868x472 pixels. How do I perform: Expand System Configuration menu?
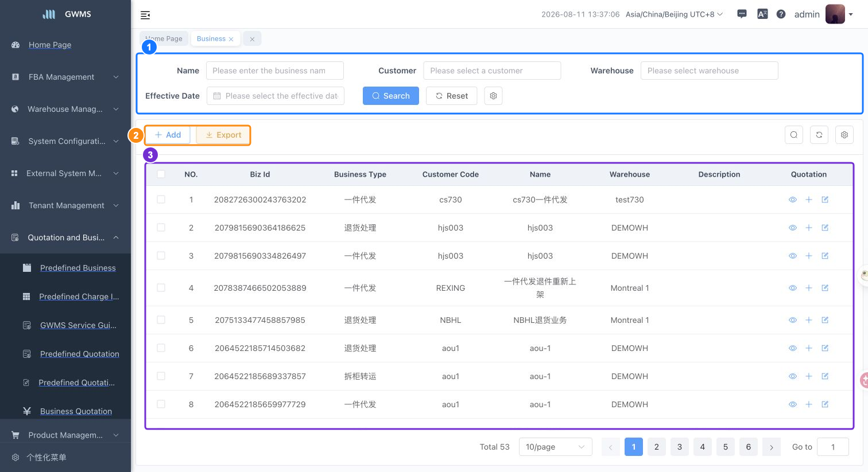click(x=65, y=141)
